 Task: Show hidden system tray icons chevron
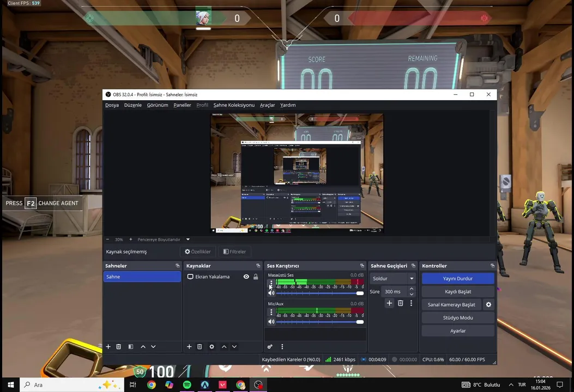pyautogui.click(x=511, y=385)
